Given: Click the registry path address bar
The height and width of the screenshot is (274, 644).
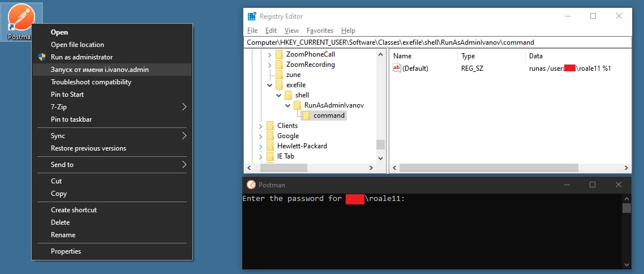Looking at the screenshot, I should click(x=437, y=42).
